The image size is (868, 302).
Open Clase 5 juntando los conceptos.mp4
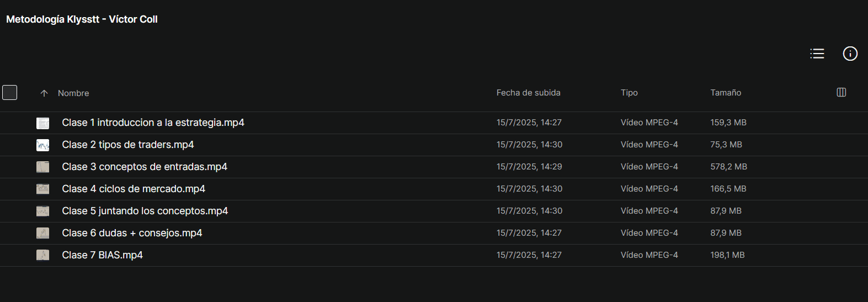[x=145, y=211]
